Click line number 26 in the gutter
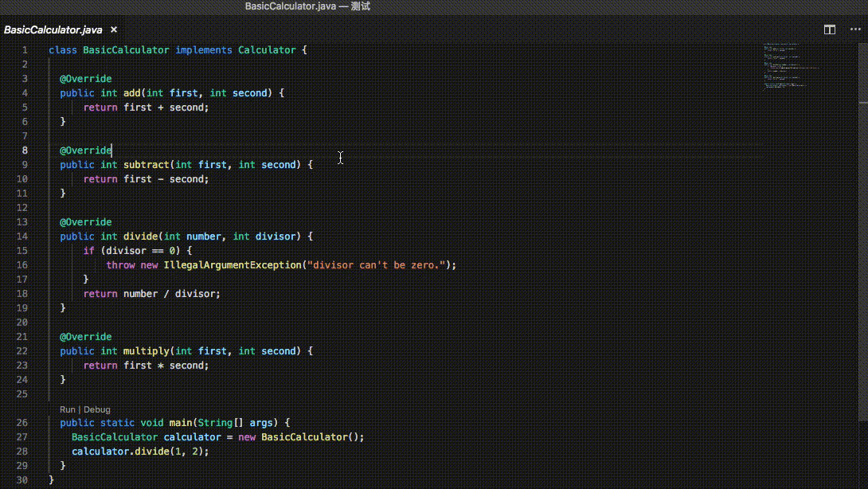 click(x=22, y=423)
